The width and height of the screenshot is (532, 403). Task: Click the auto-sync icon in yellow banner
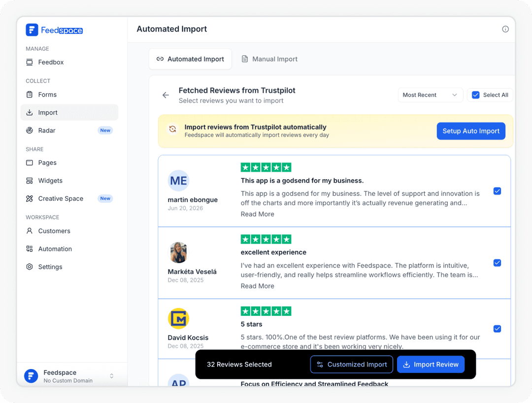coord(173,129)
